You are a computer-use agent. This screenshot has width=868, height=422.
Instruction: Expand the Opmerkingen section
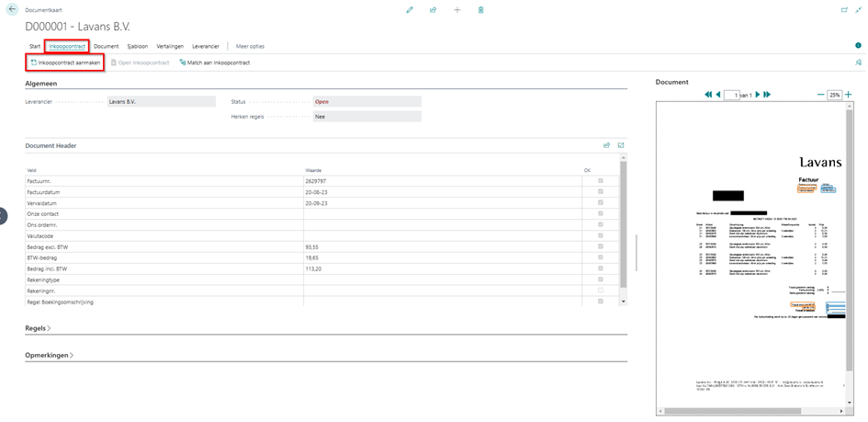pos(50,355)
